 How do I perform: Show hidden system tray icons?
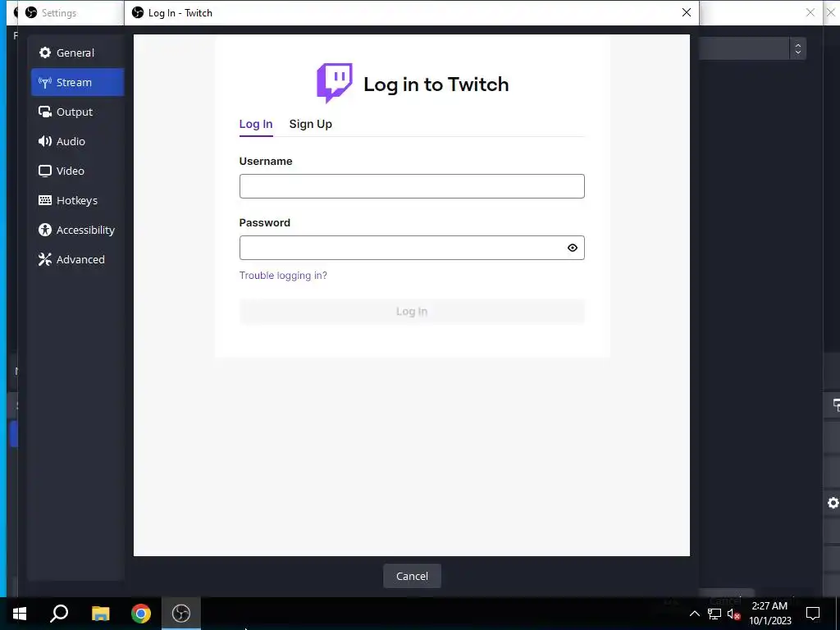pos(694,614)
